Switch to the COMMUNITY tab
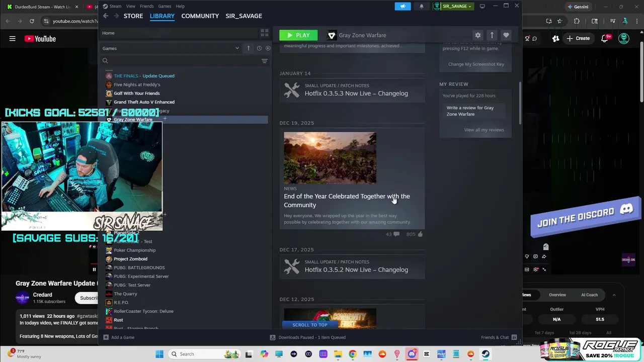The height and width of the screenshot is (362, 644). (200, 16)
